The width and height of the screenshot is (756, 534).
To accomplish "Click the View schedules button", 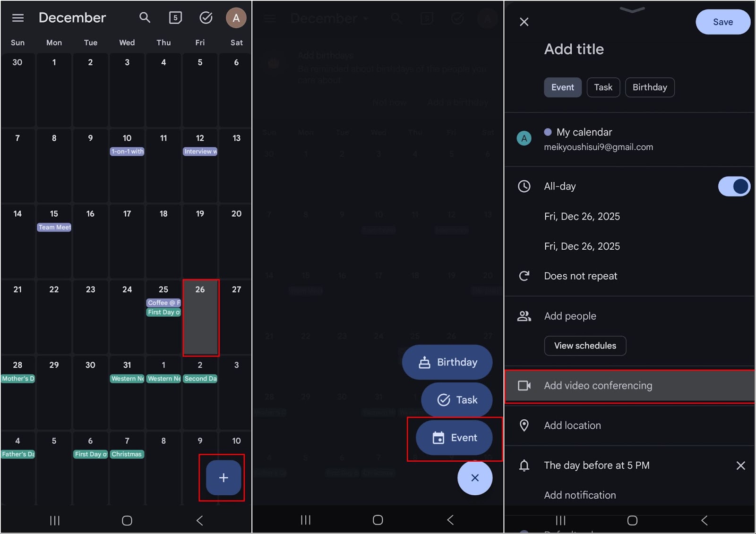I will tap(585, 346).
